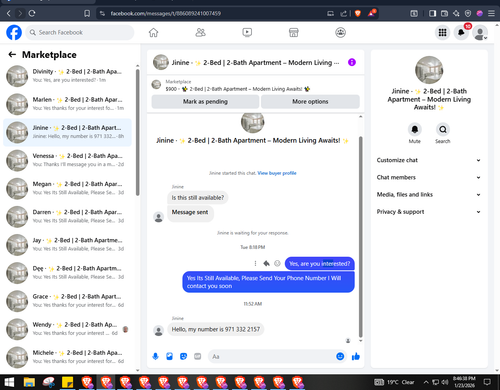Open the account profile avatar menu
The image size is (500, 390).
coord(480,33)
